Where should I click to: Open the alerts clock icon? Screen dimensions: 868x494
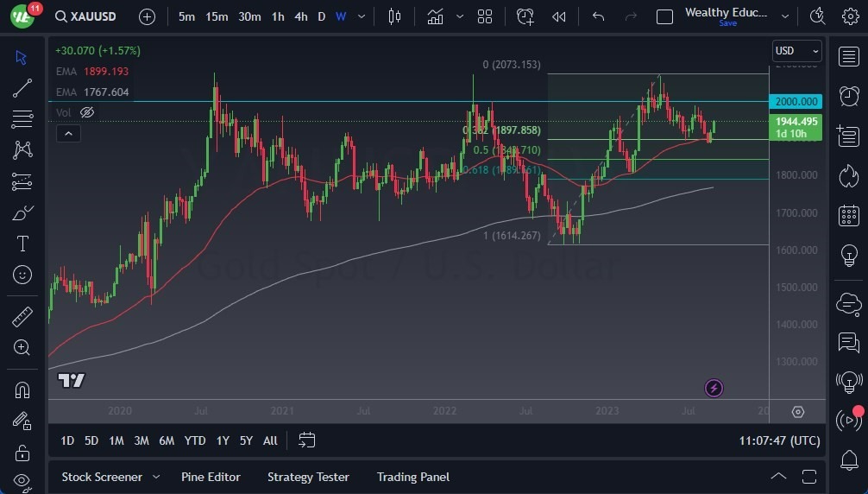[x=848, y=95]
